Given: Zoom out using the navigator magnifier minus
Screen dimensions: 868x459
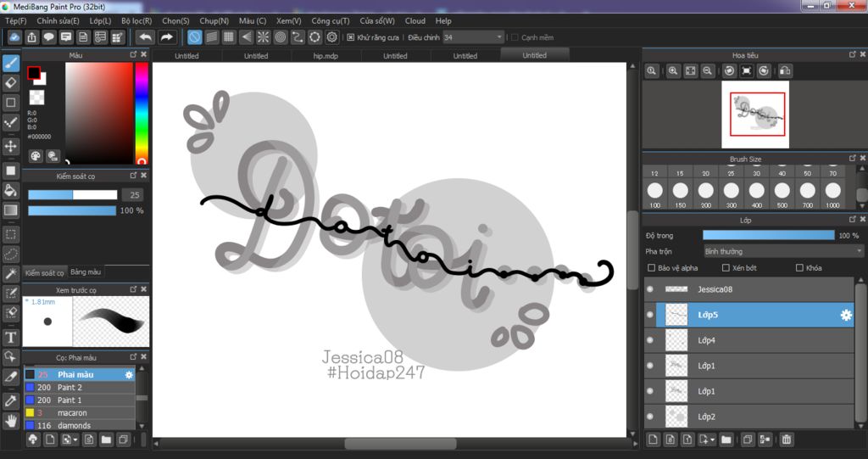Looking at the screenshot, I should point(708,71).
